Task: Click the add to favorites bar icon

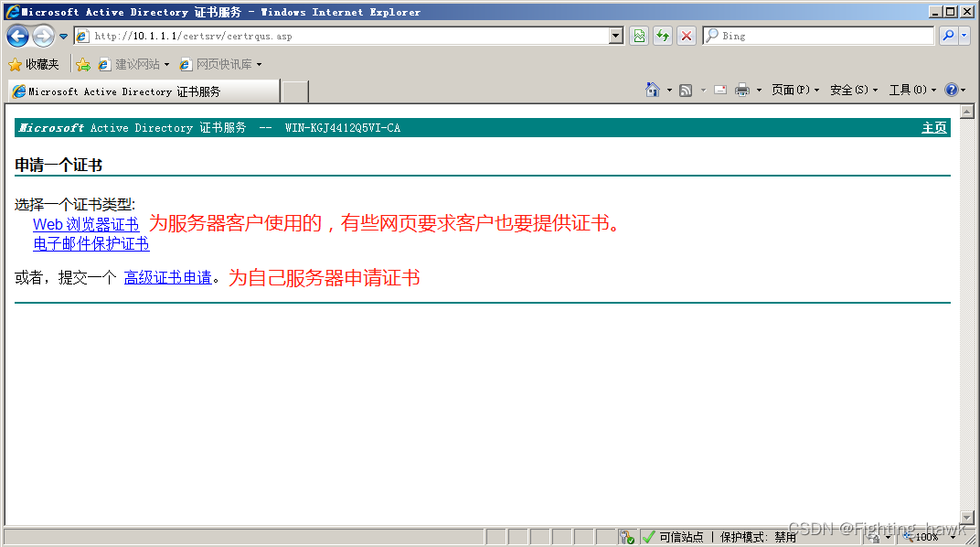Action: 83,64
